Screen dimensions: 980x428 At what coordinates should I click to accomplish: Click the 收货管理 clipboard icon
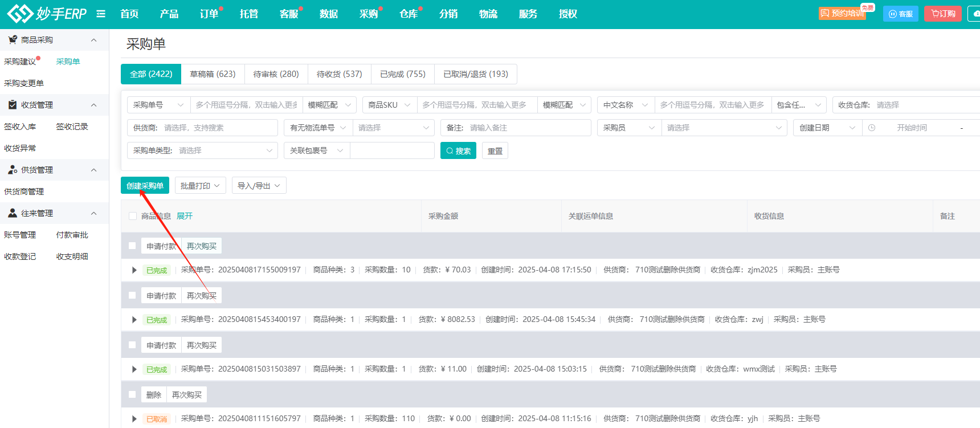13,105
